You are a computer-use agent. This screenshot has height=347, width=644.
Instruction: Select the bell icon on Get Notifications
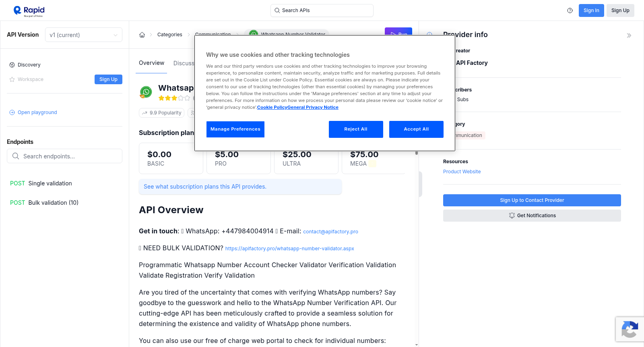pos(512,216)
